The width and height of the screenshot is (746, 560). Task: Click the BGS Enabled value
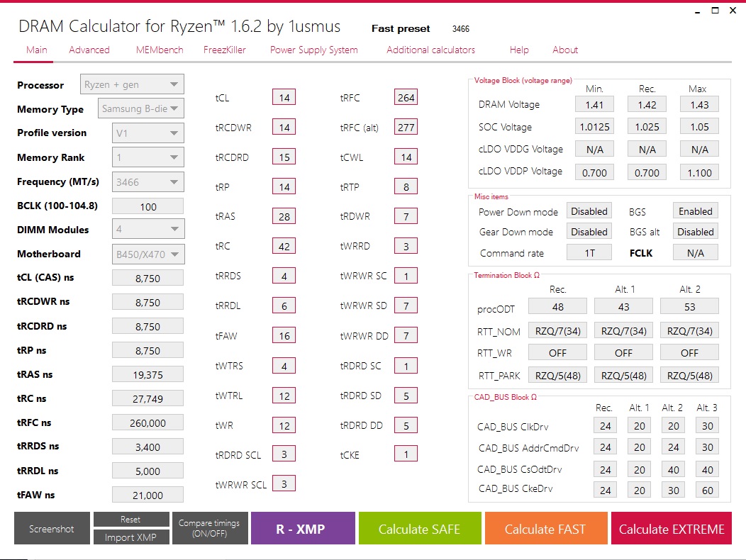(696, 211)
